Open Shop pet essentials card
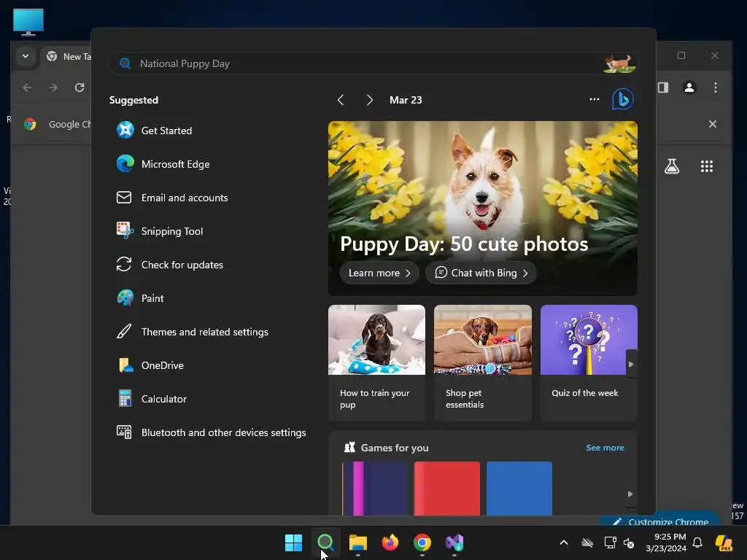The width and height of the screenshot is (747, 560). click(483, 363)
